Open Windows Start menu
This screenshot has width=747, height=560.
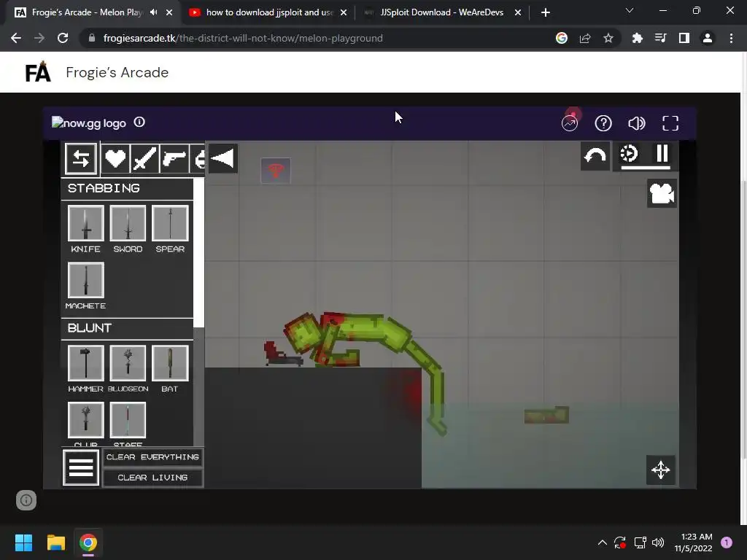pos(24,542)
